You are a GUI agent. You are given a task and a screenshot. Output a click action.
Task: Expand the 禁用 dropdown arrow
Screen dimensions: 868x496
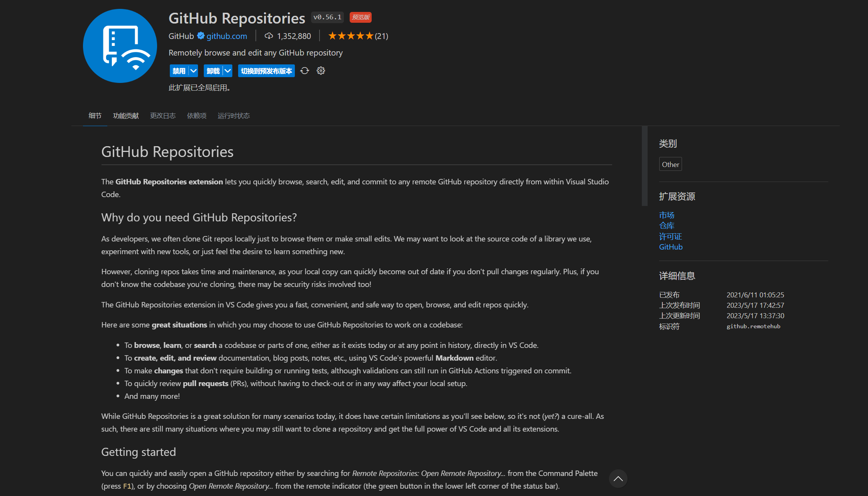click(193, 71)
